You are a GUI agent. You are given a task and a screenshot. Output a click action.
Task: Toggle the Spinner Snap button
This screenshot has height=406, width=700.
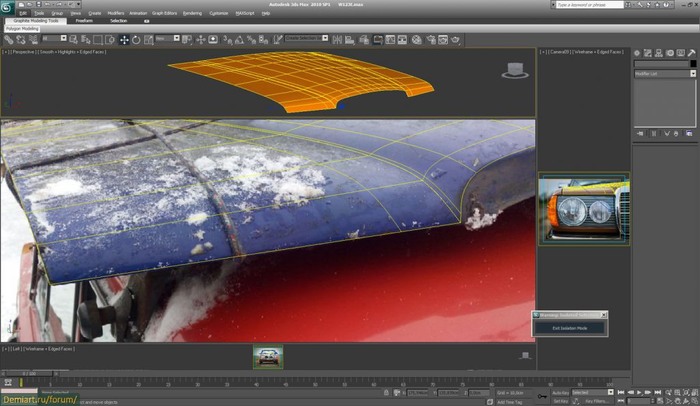pos(263,40)
